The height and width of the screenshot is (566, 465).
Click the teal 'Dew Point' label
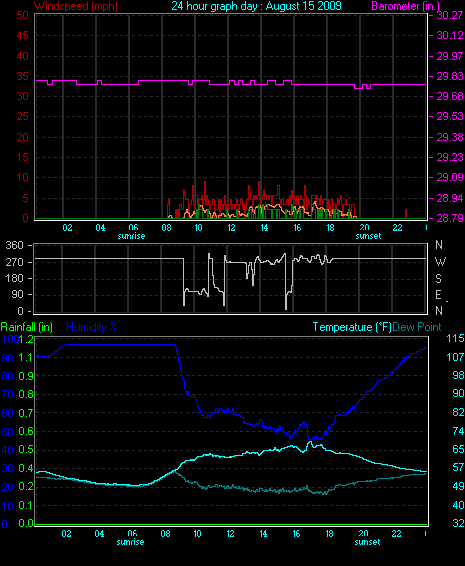(x=417, y=327)
